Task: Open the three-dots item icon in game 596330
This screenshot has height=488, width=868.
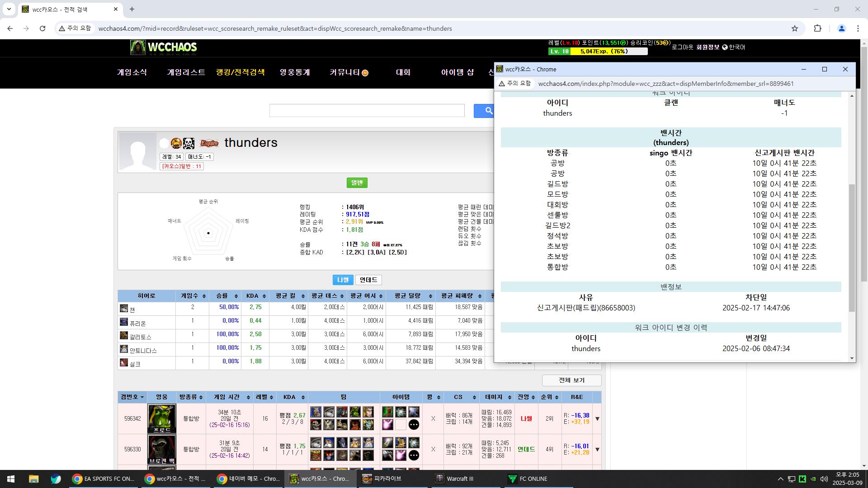Action: pyautogui.click(x=414, y=455)
